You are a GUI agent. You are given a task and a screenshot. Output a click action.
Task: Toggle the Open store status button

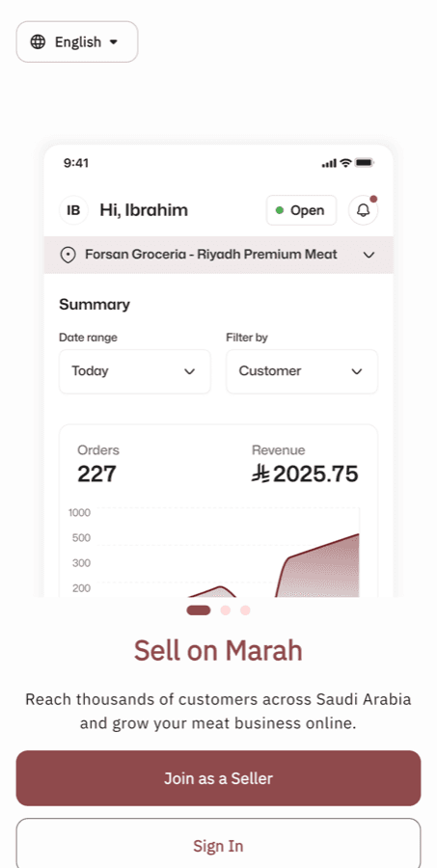[301, 210]
